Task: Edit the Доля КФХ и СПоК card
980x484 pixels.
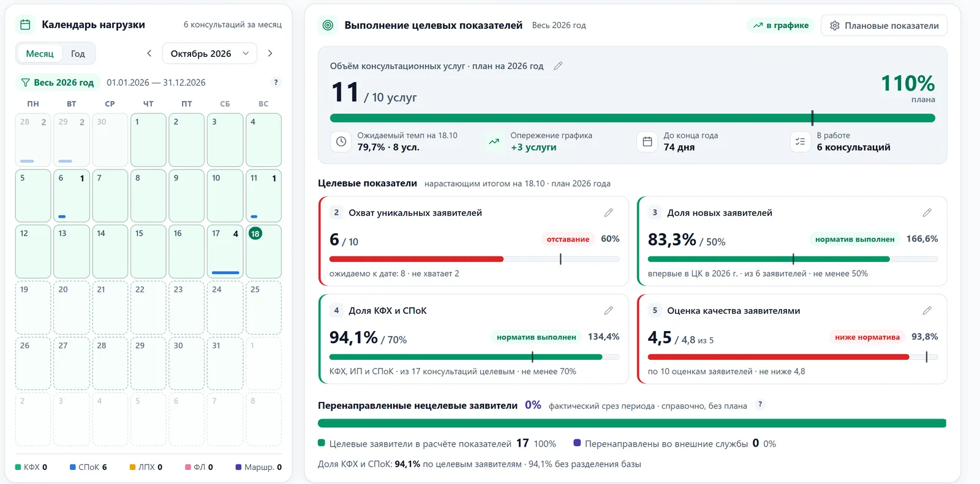Action: click(x=608, y=310)
